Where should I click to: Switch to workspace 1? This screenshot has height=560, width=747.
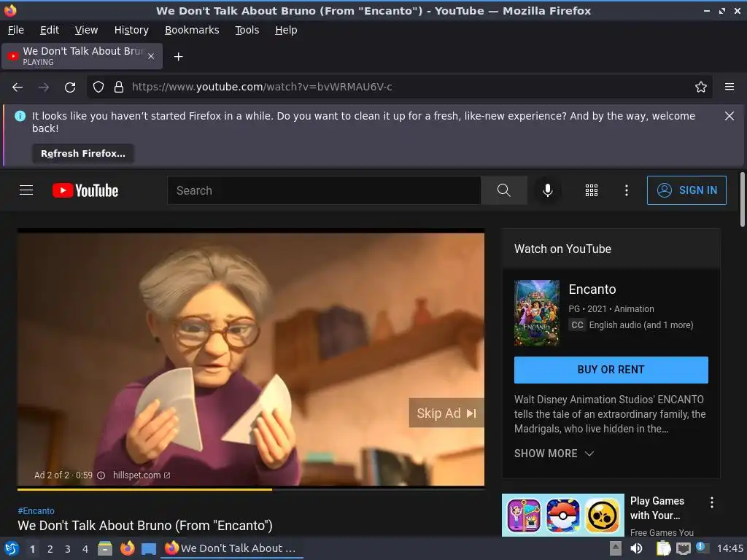pyautogui.click(x=32, y=549)
